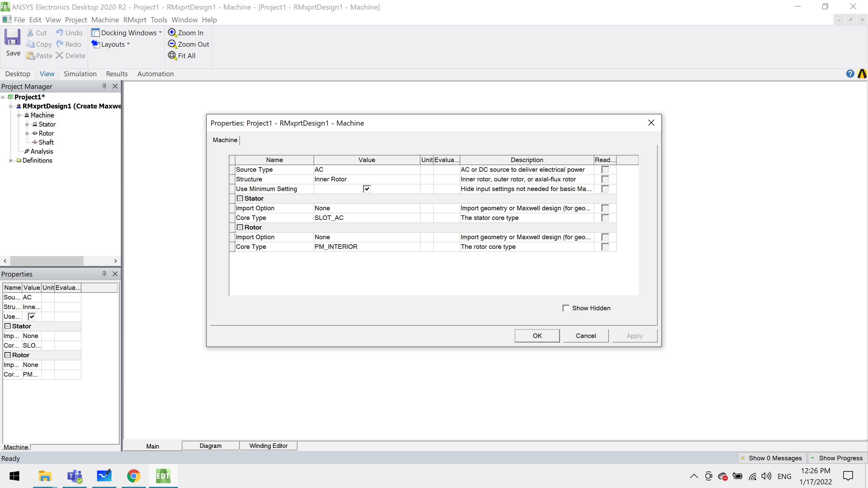Collapse the Rotor group in the dialog
This screenshot has height=488, width=868.
240,227
